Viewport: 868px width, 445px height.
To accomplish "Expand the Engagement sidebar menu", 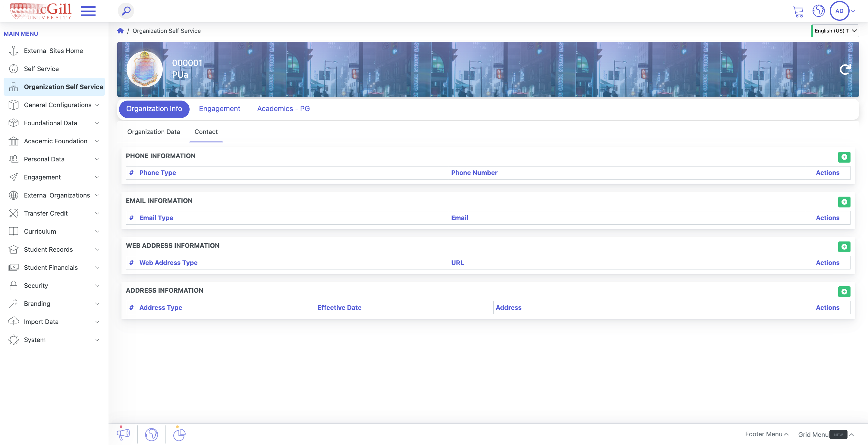I will (54, 177).
